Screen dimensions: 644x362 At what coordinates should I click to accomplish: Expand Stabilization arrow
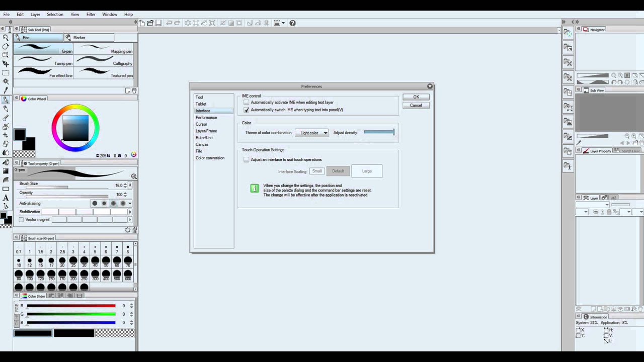coord(130,212)
